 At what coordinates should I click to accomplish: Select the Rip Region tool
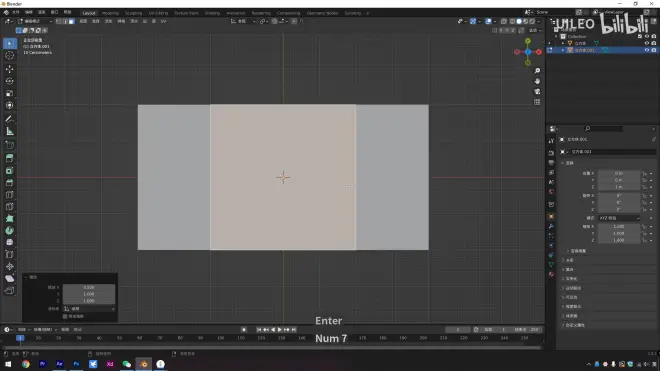tap(10, 290)
